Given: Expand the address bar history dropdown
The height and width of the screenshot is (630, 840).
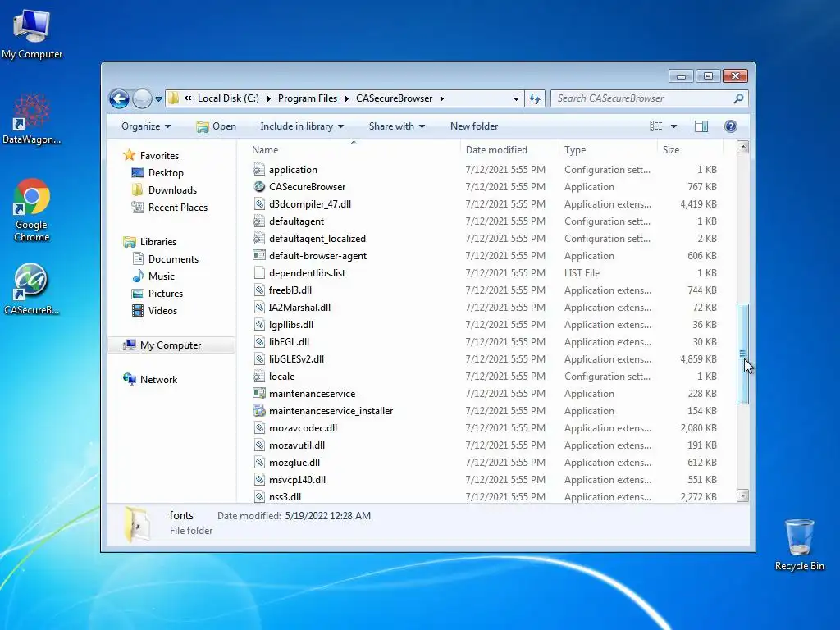Looking at the screenshot, I should pos(516,98).
